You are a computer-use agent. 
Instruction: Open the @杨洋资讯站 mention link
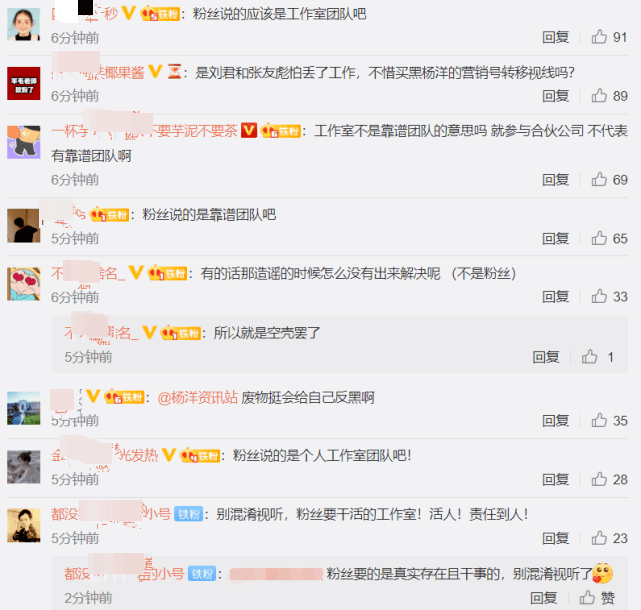pos(197,397)
